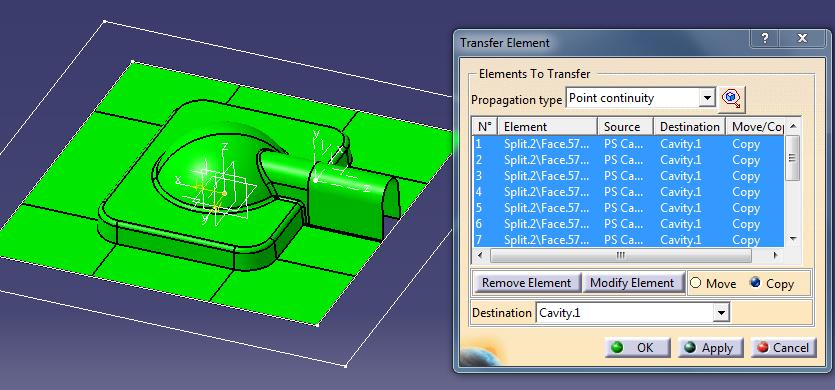Image resolution: width=835 pixels, height=390 pixels.
Task: Open the Propagation type dropdown
Action: tap(707, 98)
